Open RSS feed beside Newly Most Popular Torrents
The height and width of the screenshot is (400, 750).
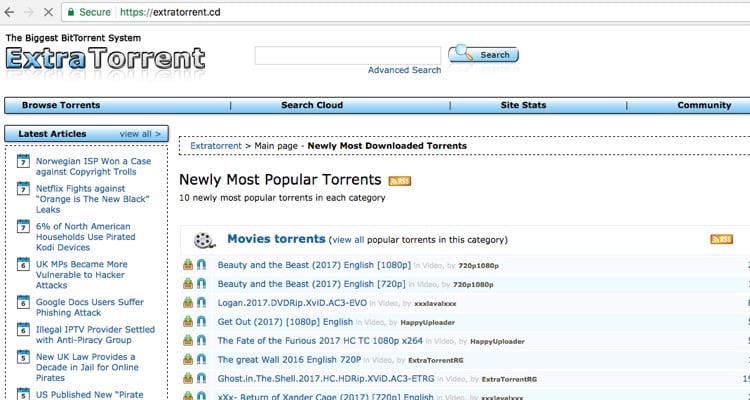[x=399, y=181]
